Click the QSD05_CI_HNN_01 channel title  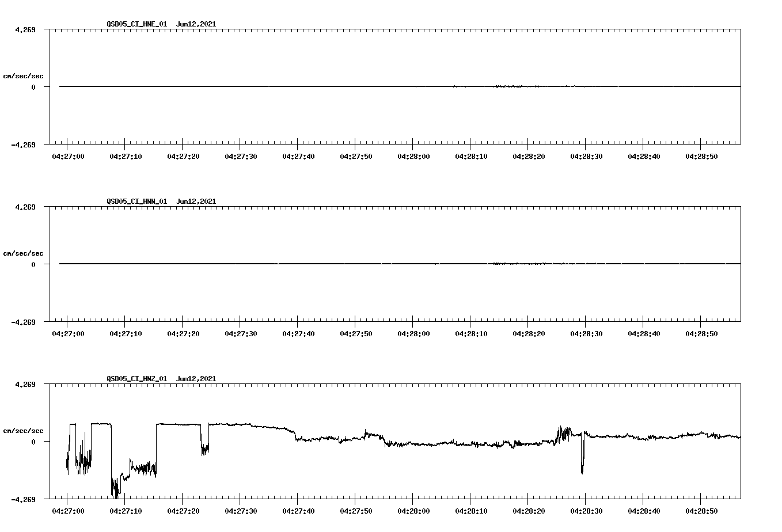point(137,202)
